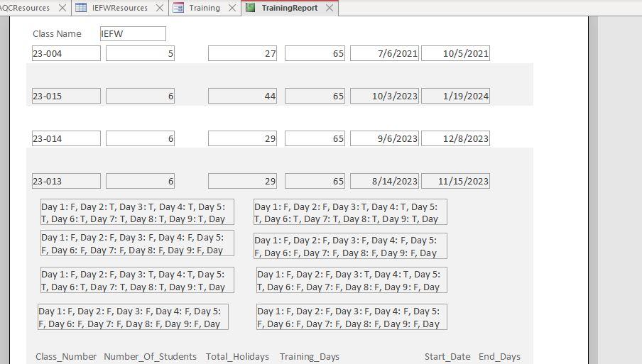The height and width of the screenshot is (364, 642).
Task: Click end date 10/5/2021
Action: [456, 54]
